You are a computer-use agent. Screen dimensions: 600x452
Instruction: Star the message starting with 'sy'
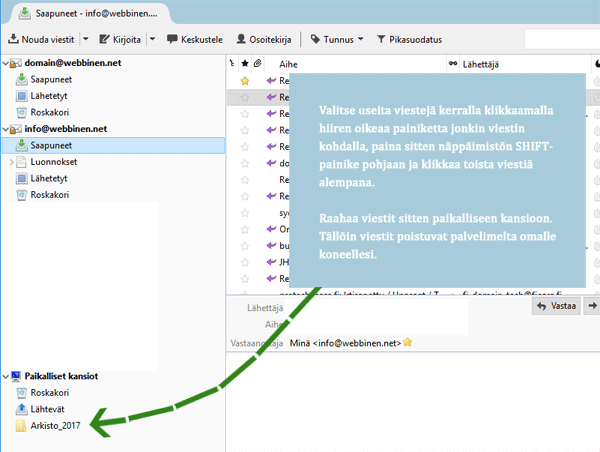(x=245, y=213)
